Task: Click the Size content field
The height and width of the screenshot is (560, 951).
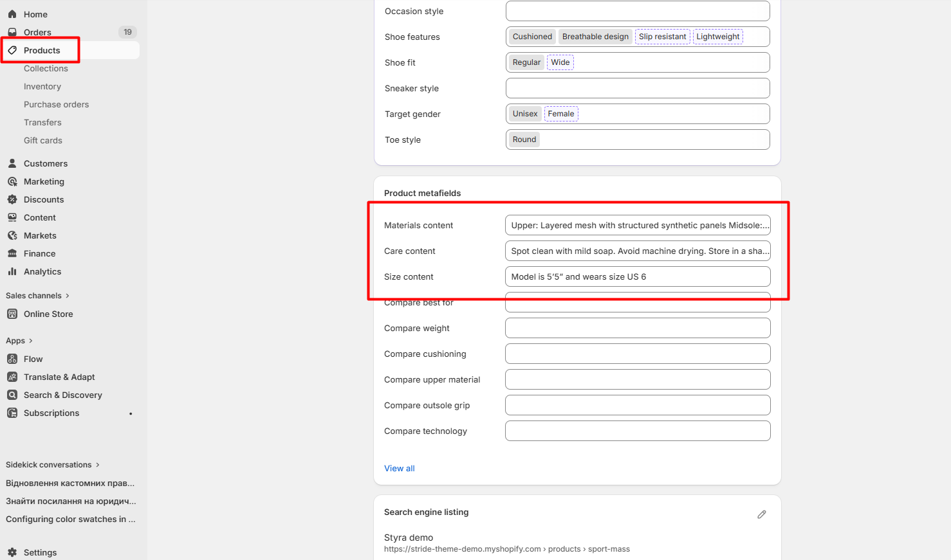Action: click(x=638, y=276)
